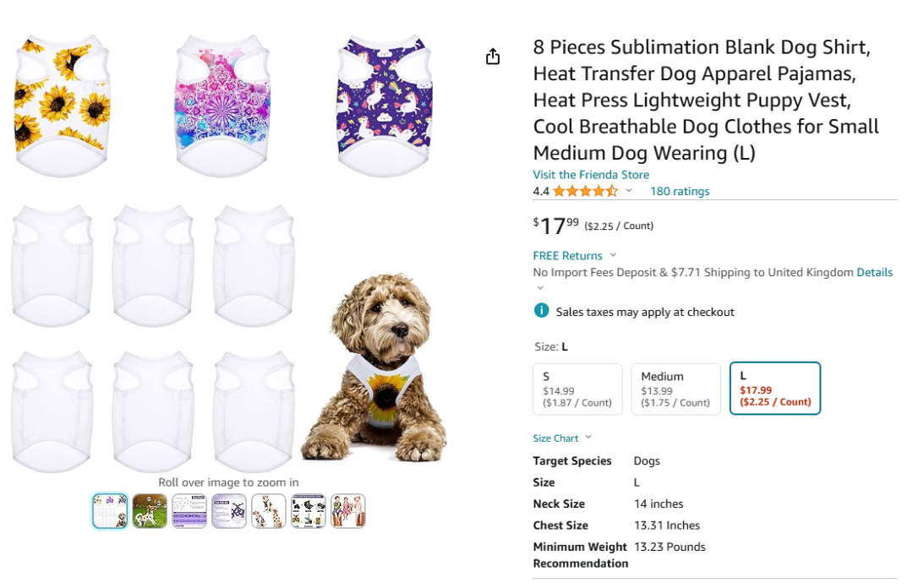The image size is (913, 588).
Task: Click the shipping Details link
Action: click(x=874, y=272)
